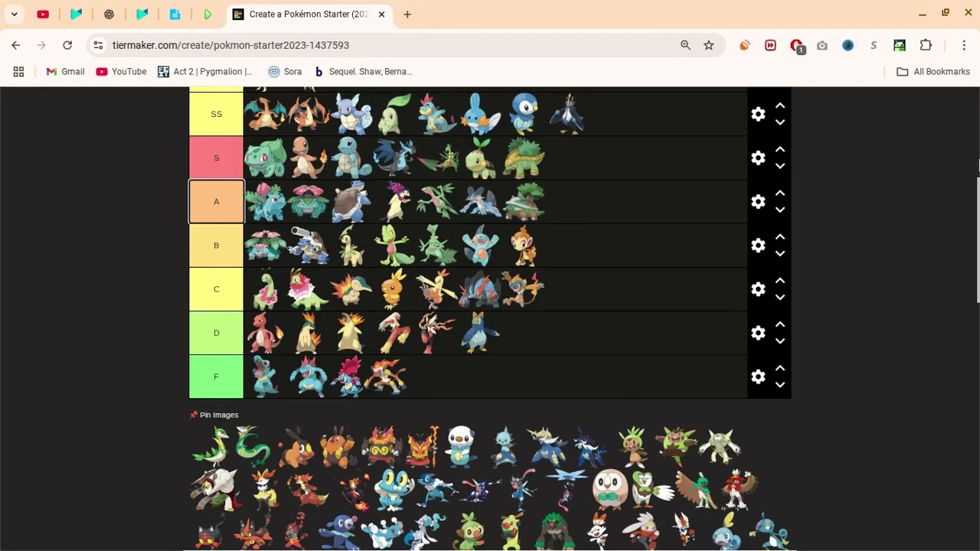The height and width of the screenshot is (551, 980).
Task: Select Mudkip in the SS tier
Action: click(481, 114)
